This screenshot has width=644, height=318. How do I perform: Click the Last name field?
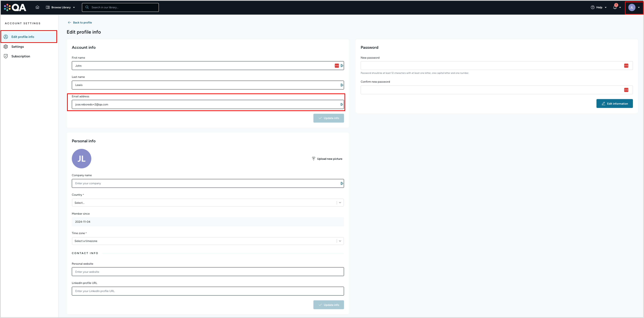coord(208,85)
